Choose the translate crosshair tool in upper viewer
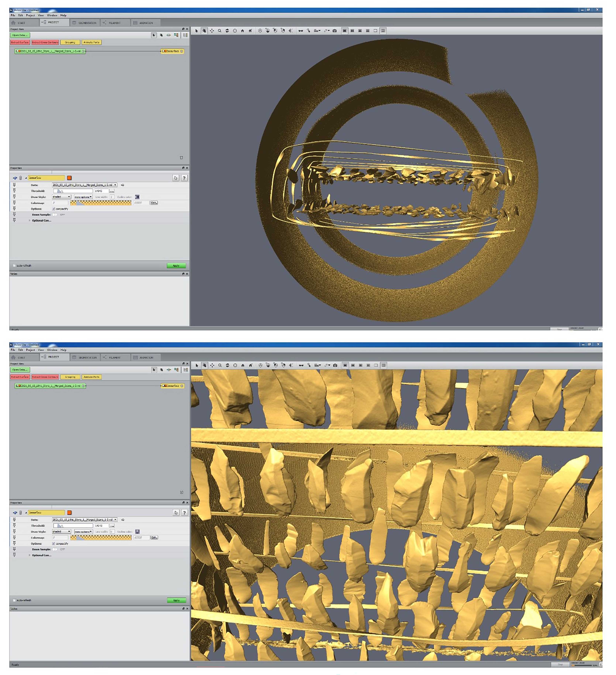 coord(212,31)
